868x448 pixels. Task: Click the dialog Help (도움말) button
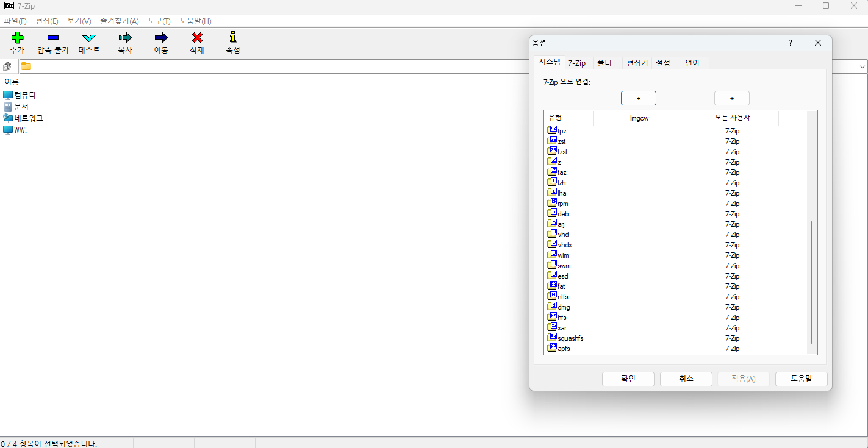click(802, 379)
